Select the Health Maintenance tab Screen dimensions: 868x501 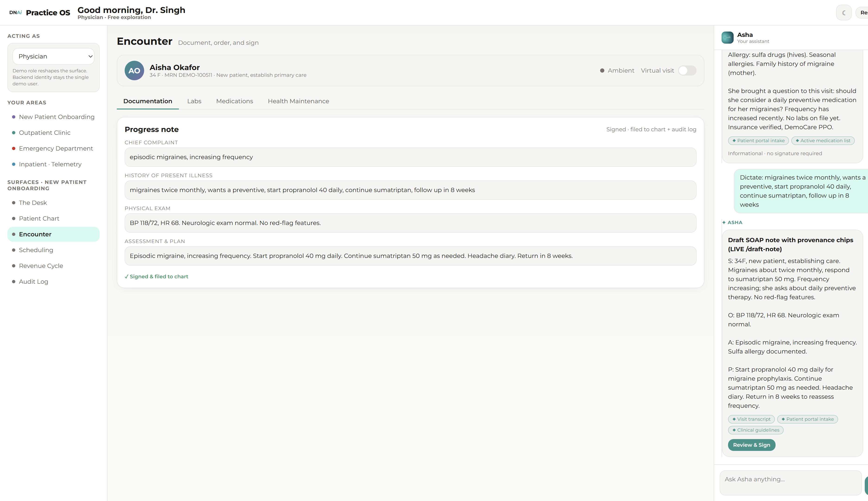298,101
